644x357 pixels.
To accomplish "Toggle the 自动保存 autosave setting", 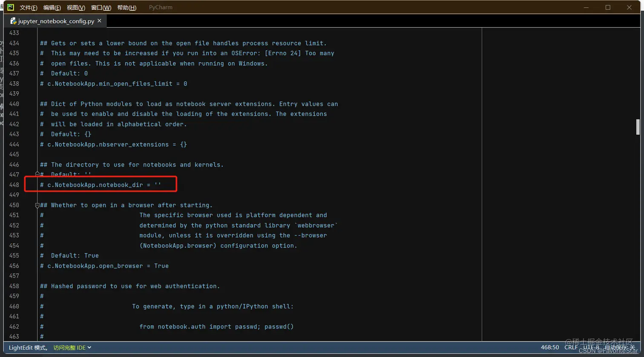I will [619, 348].
